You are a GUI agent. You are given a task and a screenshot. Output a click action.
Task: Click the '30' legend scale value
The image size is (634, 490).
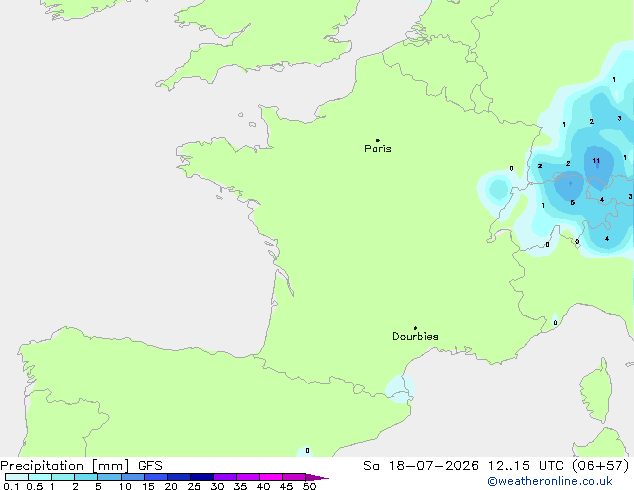coord(217,486)
